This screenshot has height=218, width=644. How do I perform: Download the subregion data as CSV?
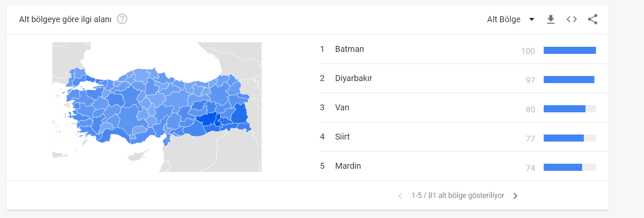click(x=551, y=19)
